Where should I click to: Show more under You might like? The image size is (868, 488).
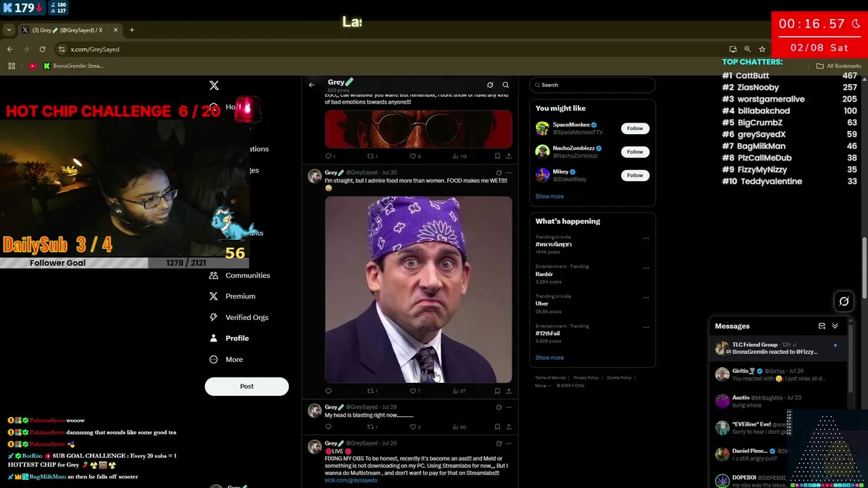(x=549, y=197)
